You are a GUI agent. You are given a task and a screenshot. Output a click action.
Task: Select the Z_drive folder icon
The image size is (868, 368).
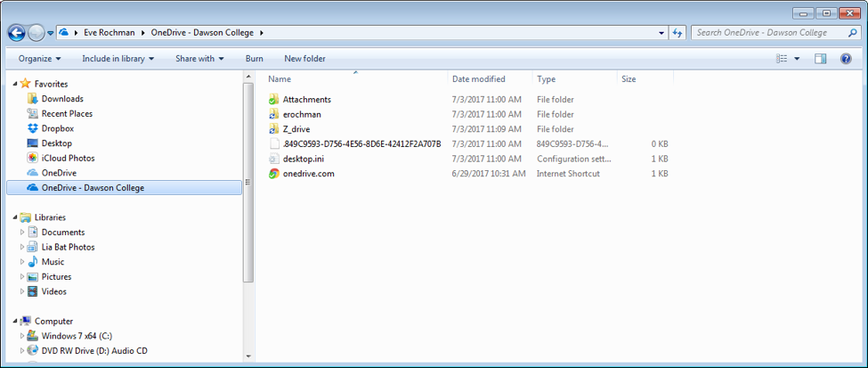[x=273, y=129]
